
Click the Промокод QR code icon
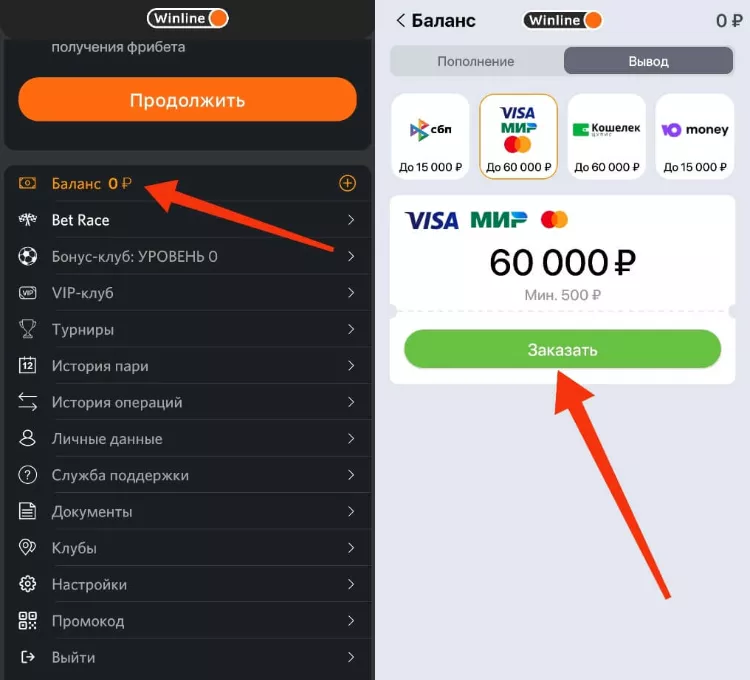tap(28, 621)
